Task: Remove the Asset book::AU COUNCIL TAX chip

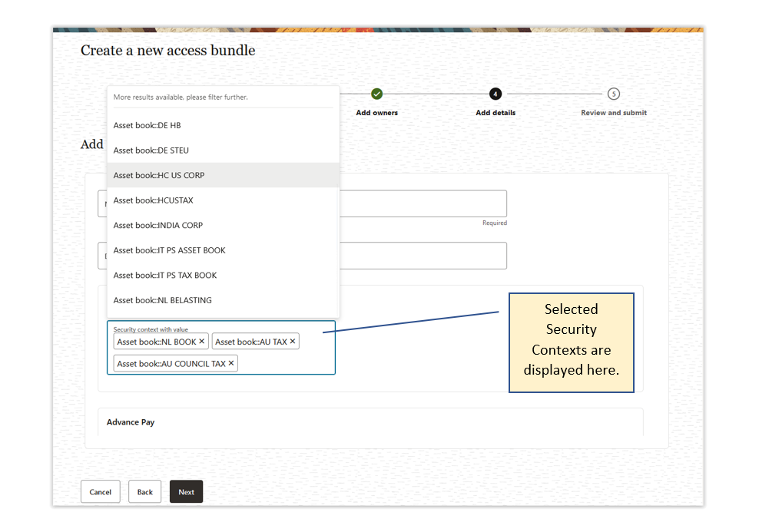Action: [x=231, y=363]
